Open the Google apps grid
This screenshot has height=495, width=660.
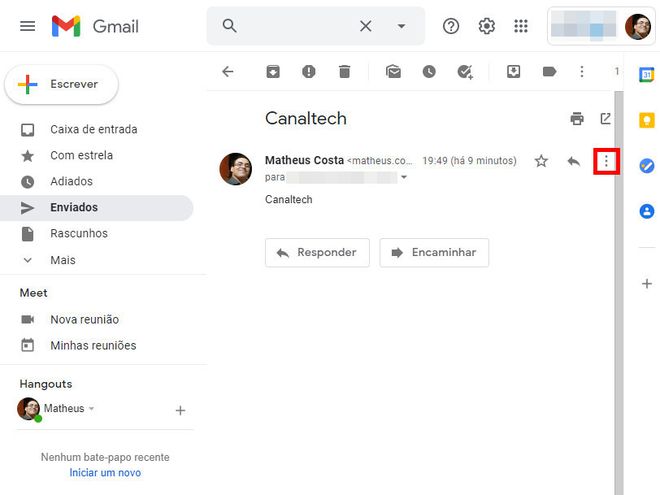click(x=521, y=26)
